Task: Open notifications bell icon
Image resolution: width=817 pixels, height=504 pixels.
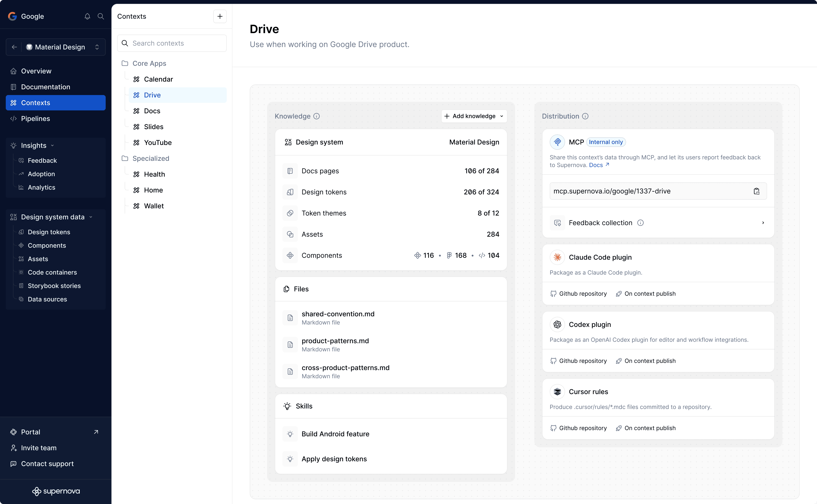Action: 87,16
